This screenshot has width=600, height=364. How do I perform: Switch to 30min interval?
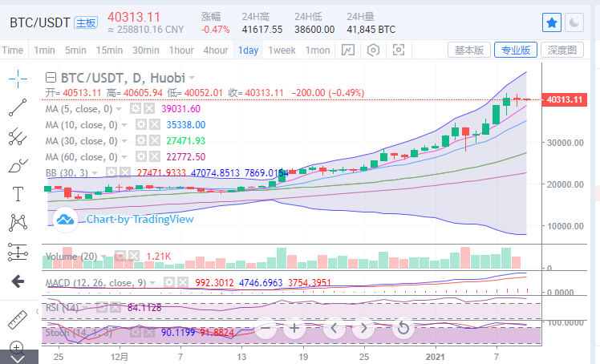pos(146,50)
